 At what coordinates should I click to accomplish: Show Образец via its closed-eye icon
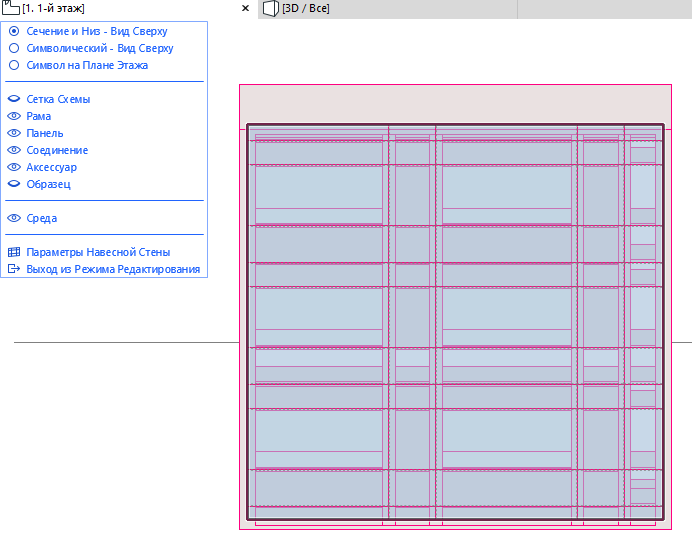click(14, 184)
